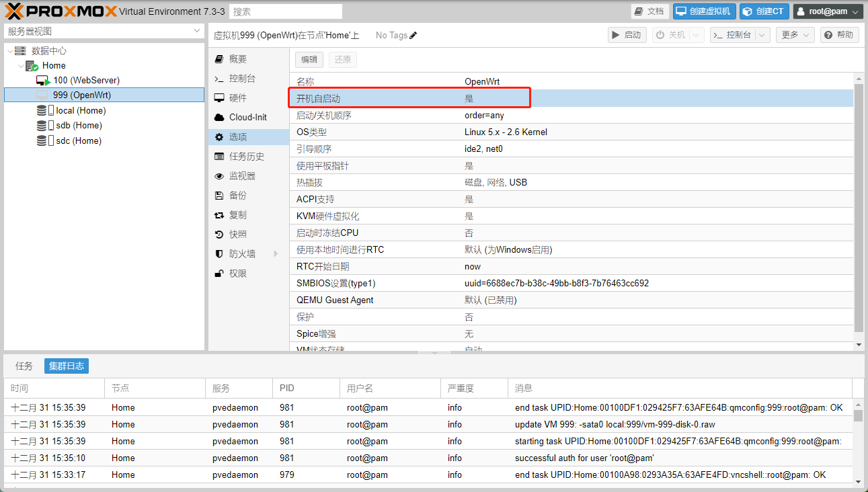868x492 pixels.
Task: Open the 关机 dropdown arrow
Action: pos(697,35)
